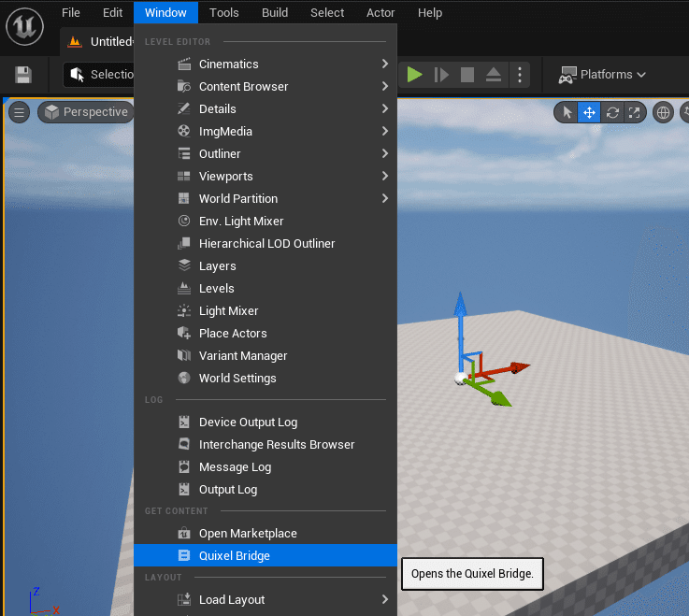Expand the Content Browser submenu

click(266, 87)
